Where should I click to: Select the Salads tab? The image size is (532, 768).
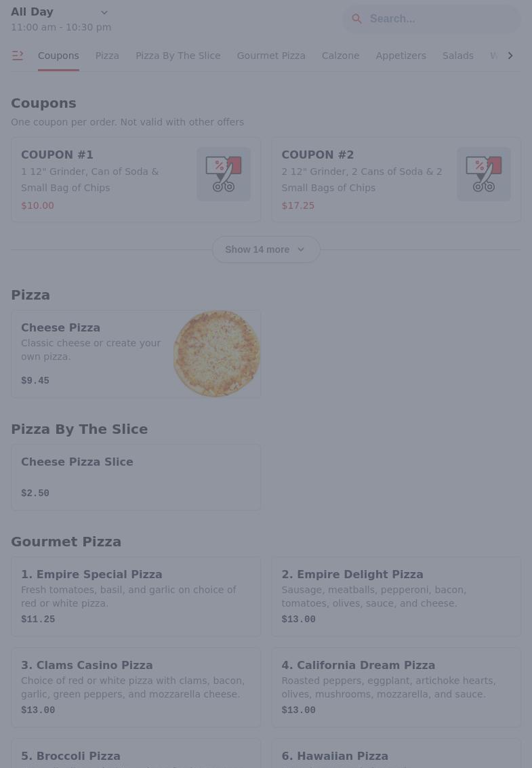pyautogui.click(x=458, y=56)
